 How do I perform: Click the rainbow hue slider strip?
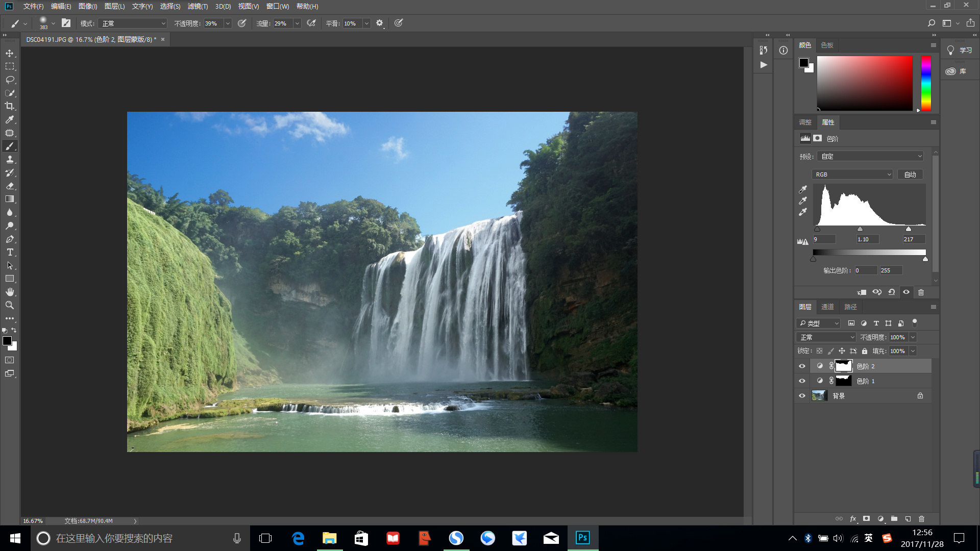click(926, 83)
